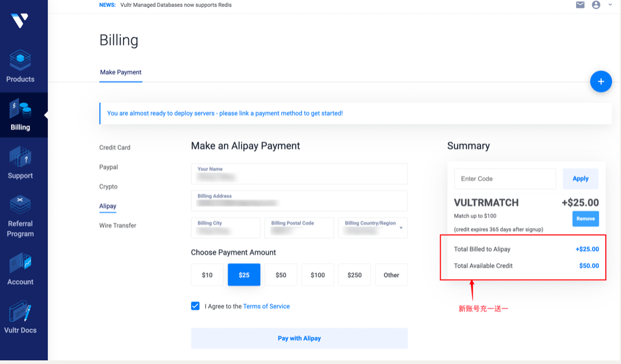Click the Billing City input field
This screenshot has height=364, width=621.
coord(226,227)
